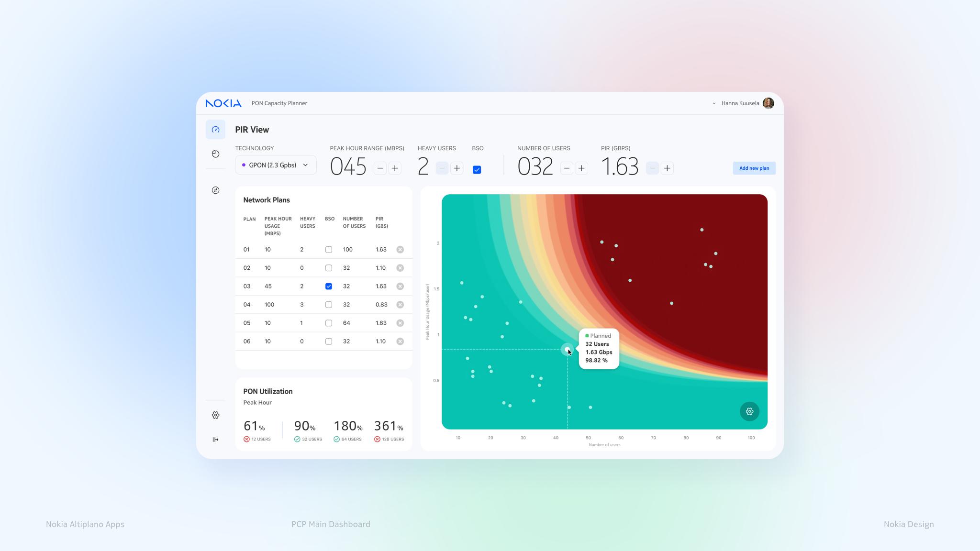The width and height of the screenshot is (980, 551).
Task: Click the Add new plan button
Action: tap(754, 168)
